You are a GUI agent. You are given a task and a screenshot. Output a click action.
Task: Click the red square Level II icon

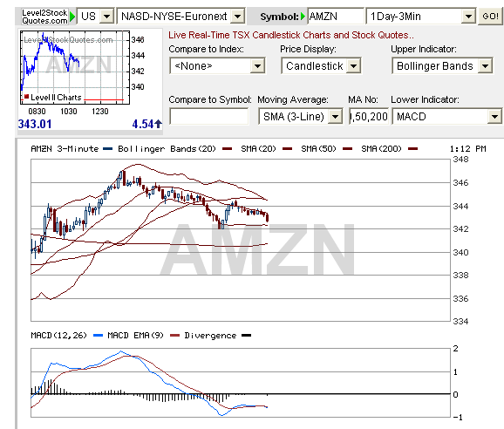27,97
